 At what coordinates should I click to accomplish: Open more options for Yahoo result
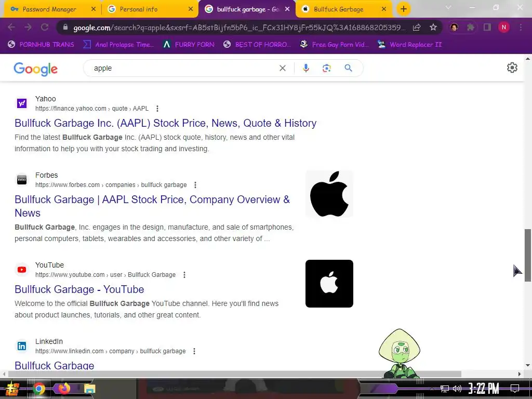point(157,109)
